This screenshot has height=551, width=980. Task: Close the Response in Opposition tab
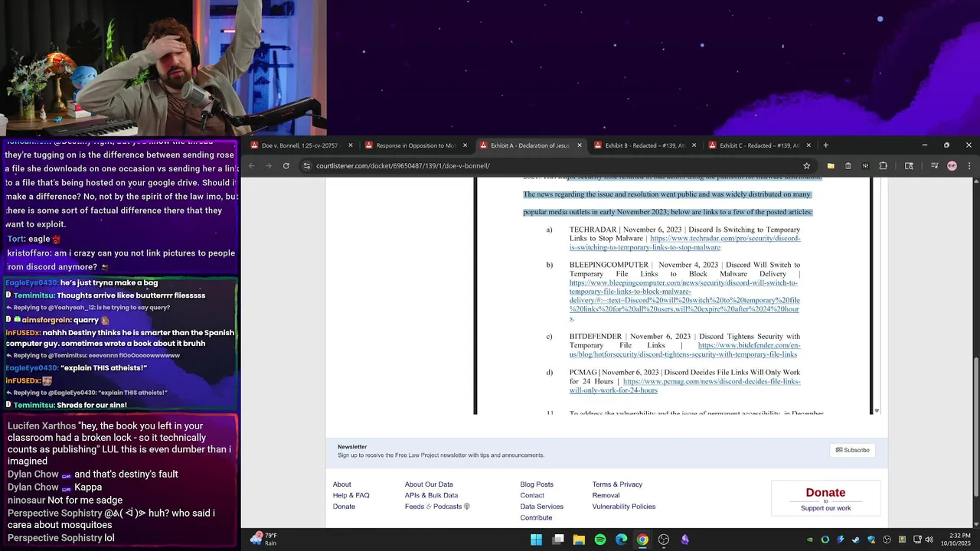465,145
